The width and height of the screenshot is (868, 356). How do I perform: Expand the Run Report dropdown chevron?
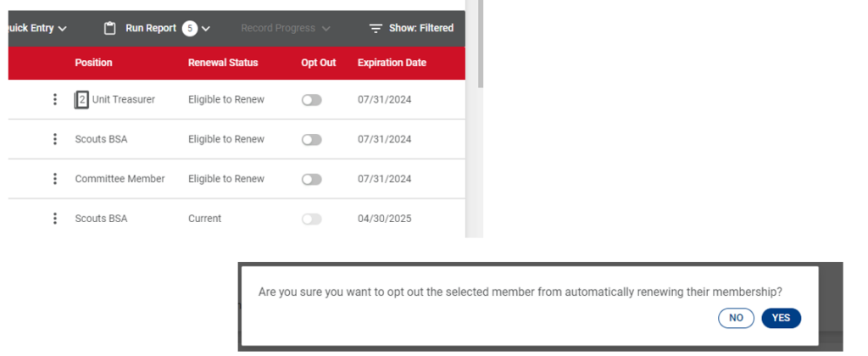point(206,29)
